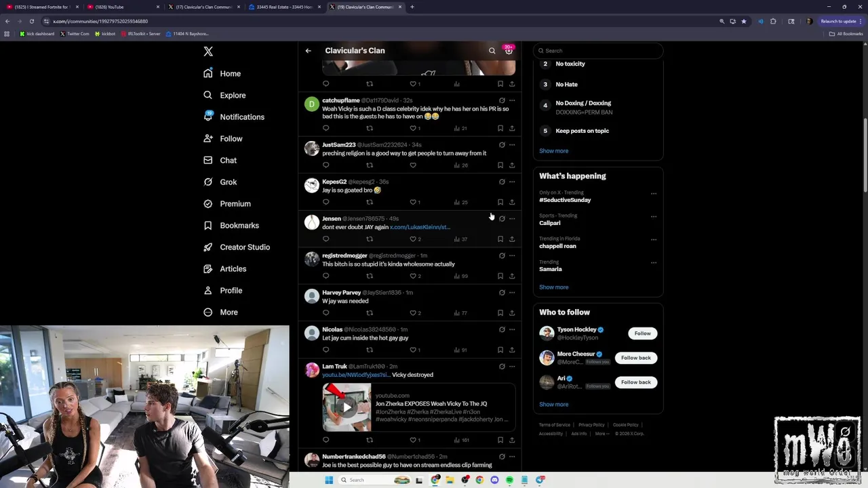
Task: View analytics of the Jensen post
Action: click(460, 239)
